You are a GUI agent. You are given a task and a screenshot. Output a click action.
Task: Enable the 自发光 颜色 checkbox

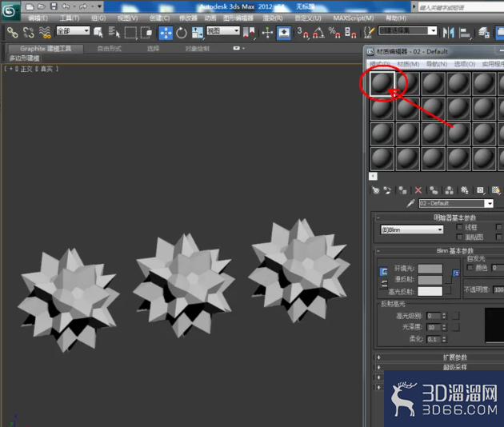pyautogui.click(x=470, y=268)
